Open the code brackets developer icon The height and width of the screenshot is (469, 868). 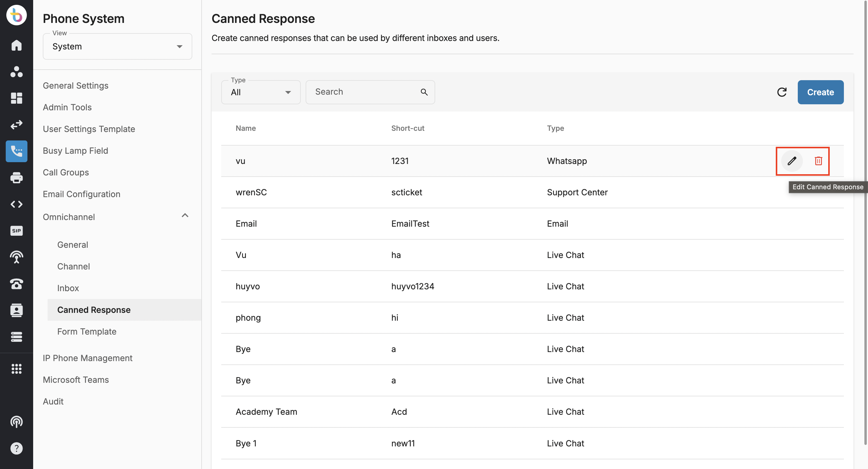coord(16,204)
